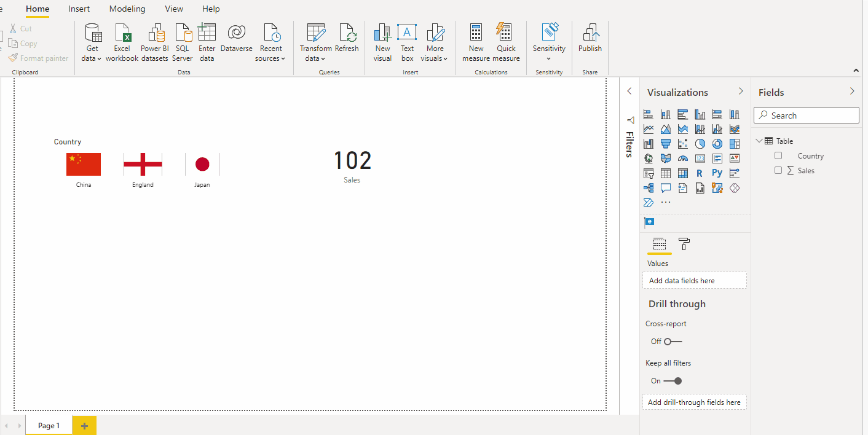The height and width of the screenshot is (435, 868).
Task: Open Excel workbook data source
Action: point(122,43)
